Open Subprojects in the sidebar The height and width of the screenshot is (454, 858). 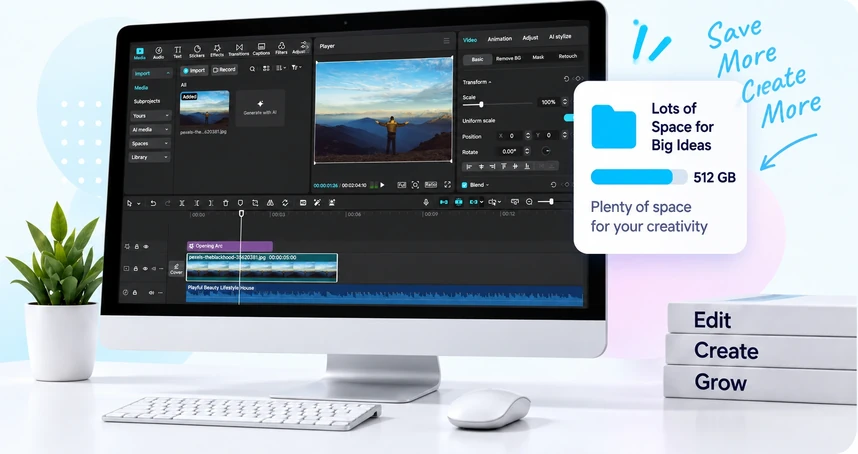(x=147, y=101)
